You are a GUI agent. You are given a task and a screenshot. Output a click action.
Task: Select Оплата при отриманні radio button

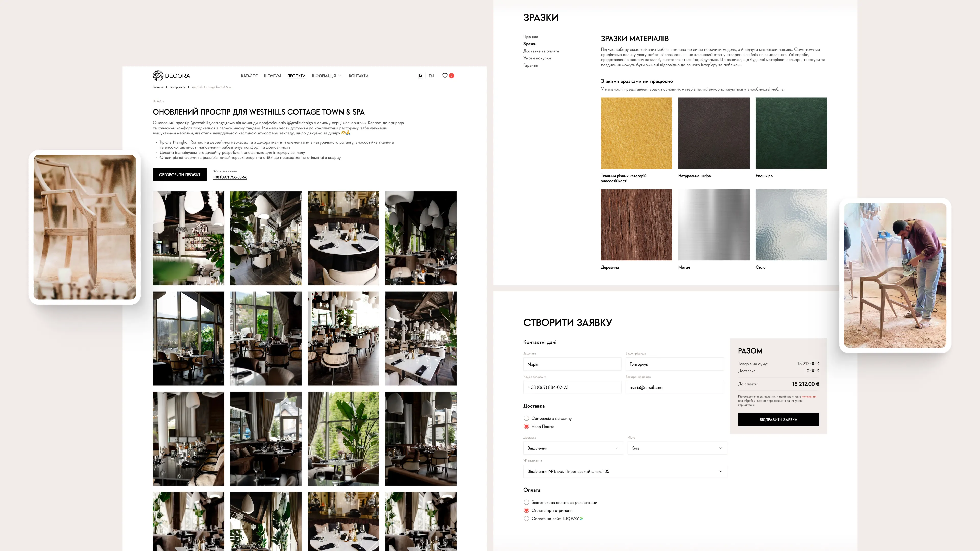pos(526,511)
